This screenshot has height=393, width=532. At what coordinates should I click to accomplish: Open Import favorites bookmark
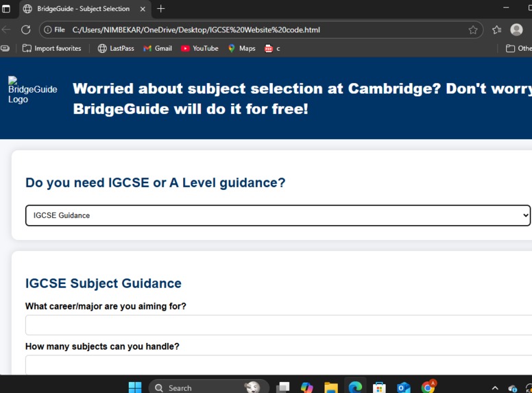click(51, 49)
